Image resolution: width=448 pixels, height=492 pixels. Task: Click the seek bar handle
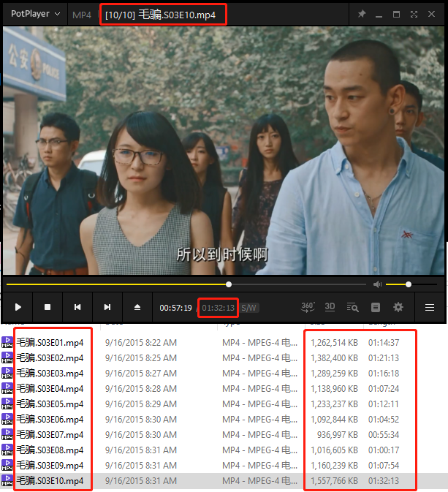[x=229, y=284]
